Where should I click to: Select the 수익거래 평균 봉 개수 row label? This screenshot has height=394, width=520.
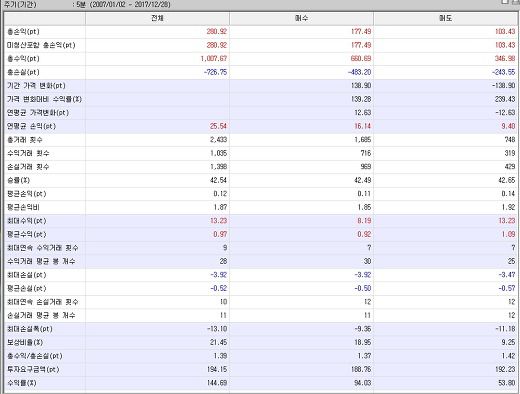[x=41, y=261]
